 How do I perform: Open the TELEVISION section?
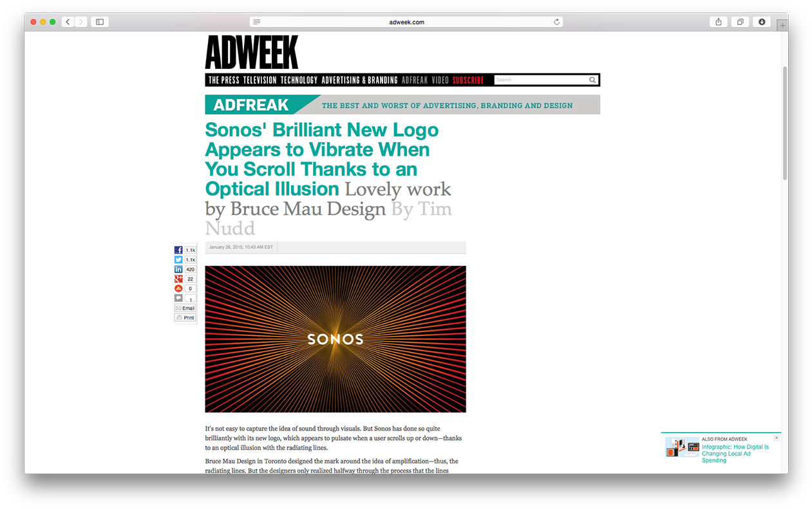[260, 80]
